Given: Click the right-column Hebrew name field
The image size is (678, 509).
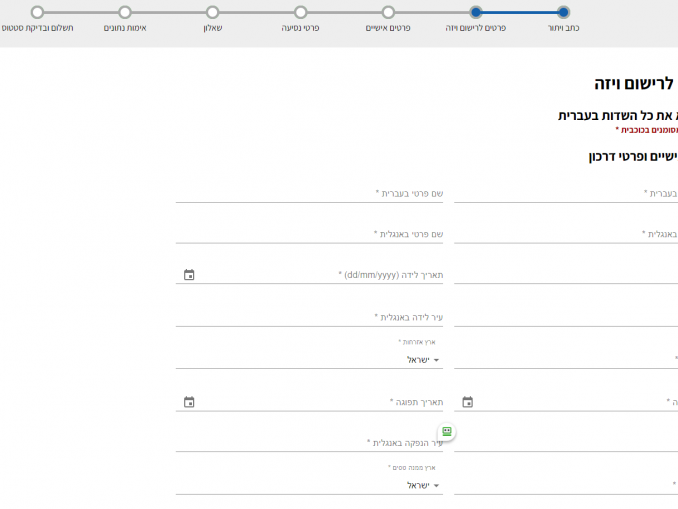Looking at the screenshot, I should point(566,193).
